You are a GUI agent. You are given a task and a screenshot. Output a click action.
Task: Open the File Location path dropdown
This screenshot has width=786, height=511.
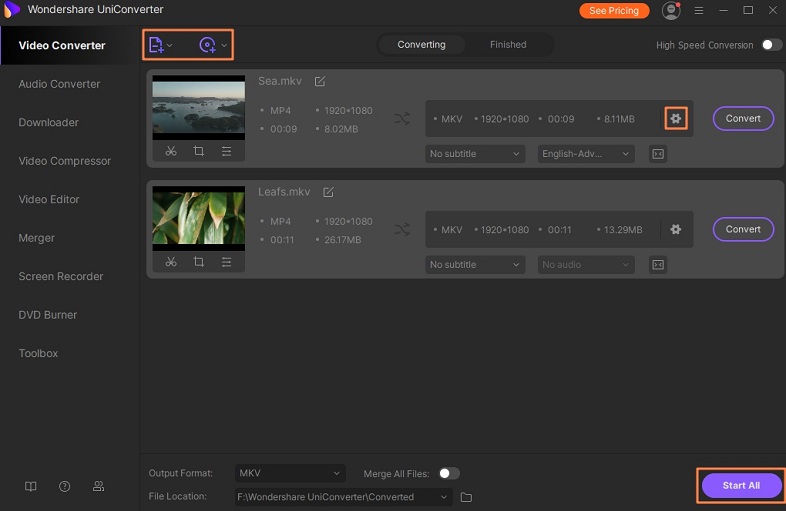click(x=344, y=497)
